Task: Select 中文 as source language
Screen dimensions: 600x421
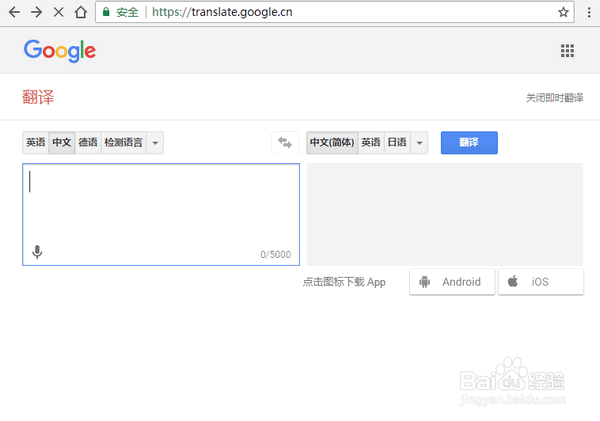Action: (x=62, y=142)
